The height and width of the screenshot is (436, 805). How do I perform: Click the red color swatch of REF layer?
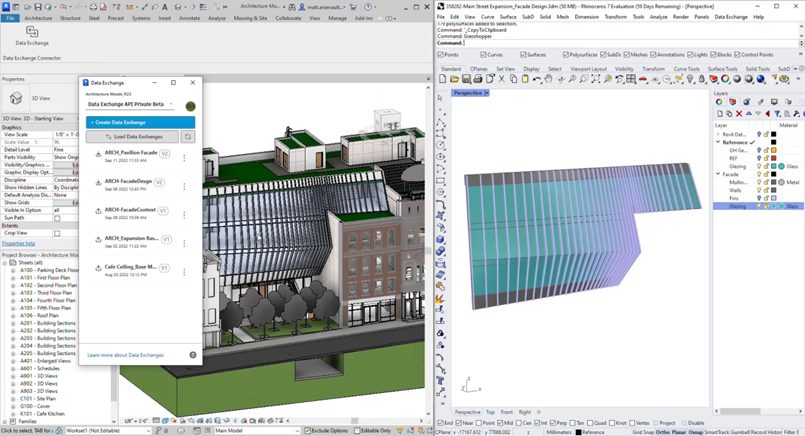tap(774, 158)
